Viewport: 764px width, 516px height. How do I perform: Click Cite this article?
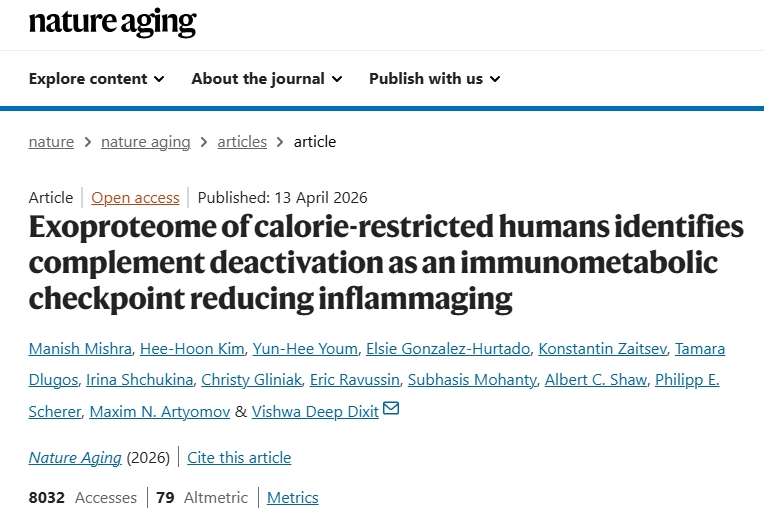[x=239, y=458]
